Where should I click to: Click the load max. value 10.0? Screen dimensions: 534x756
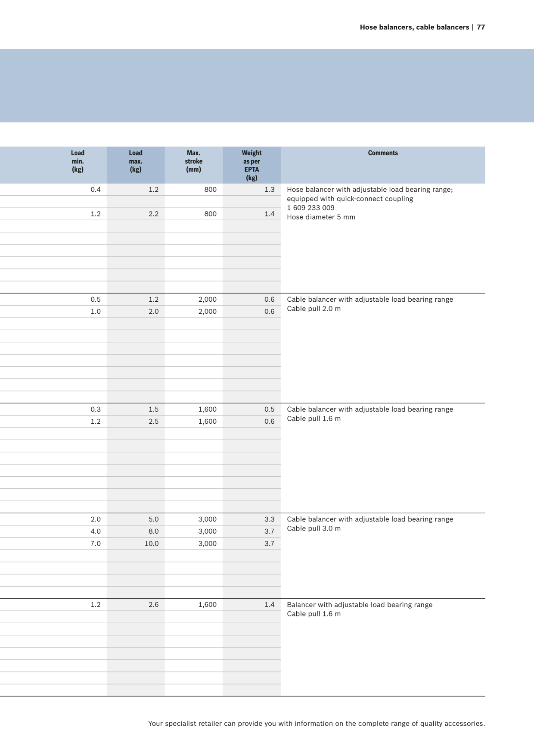pos(152,544)
